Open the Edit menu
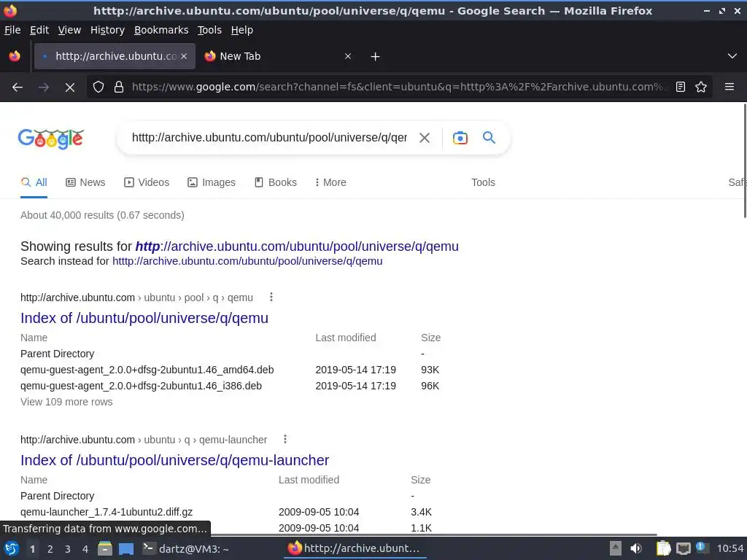This screenshot has height=560, width=747. click(x=39, y=30)
